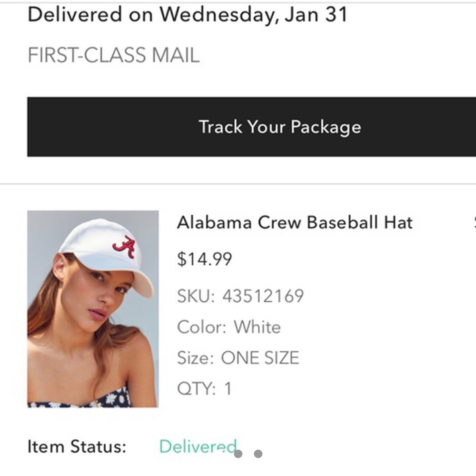Select the second pagination dot
476x476 pixels.
tap(258, 453)
